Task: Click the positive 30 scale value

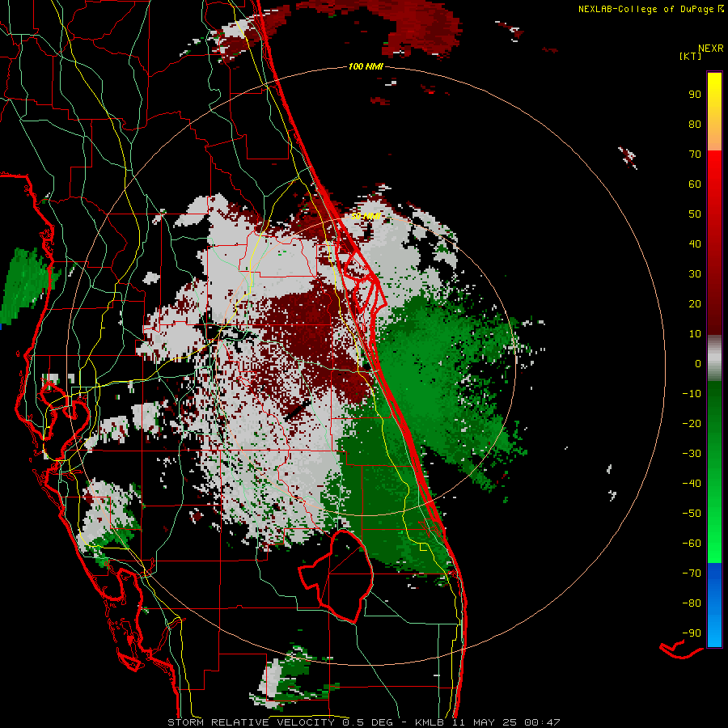Action: click(695, 274)
